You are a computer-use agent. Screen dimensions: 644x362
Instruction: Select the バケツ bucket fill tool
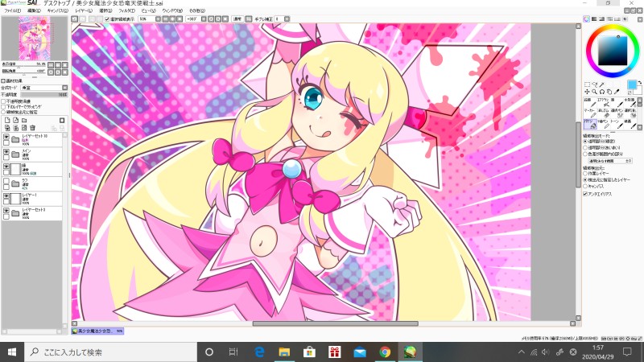point(590,125)
